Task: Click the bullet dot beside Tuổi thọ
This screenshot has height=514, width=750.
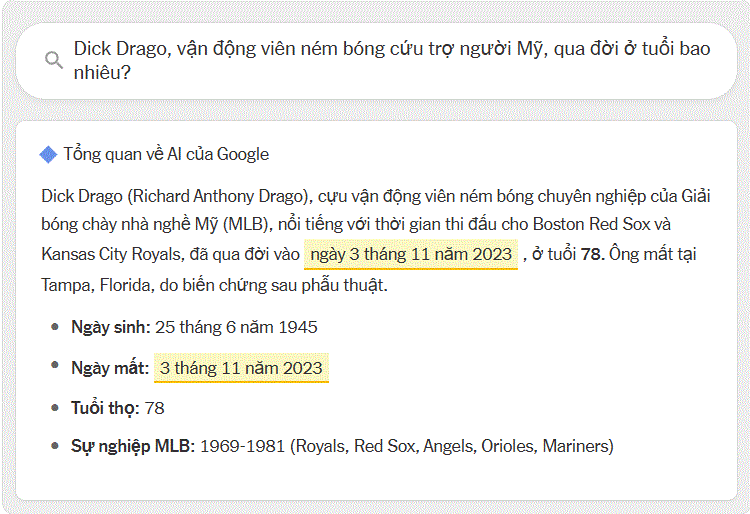Action: click(x=54, y=407)
